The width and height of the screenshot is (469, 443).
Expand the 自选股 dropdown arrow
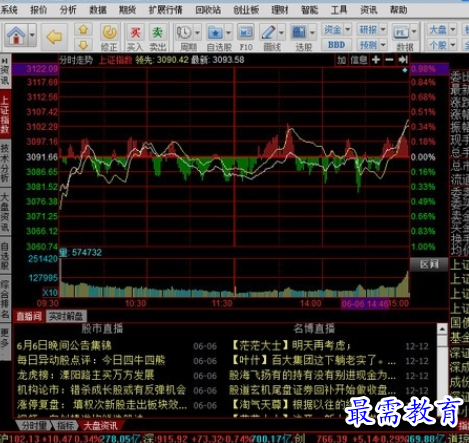click(x=228, y=33)
